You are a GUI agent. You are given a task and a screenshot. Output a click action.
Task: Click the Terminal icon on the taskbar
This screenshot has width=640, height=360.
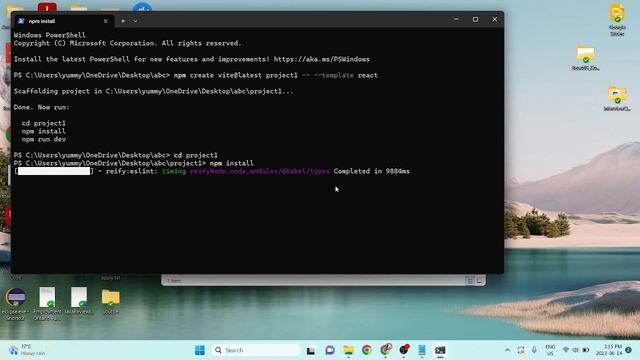tap(440, 350)
